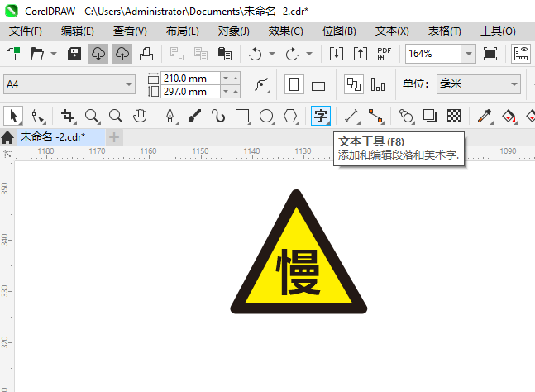Open the 编辑(E) menu

pos(78,31)
